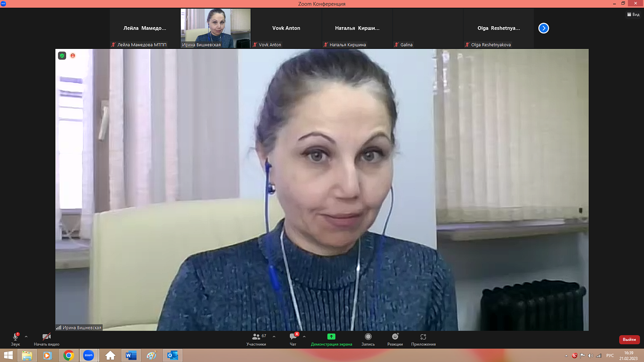Switch input language via РУС indicator
644x362 pixels.
(610, 356)
